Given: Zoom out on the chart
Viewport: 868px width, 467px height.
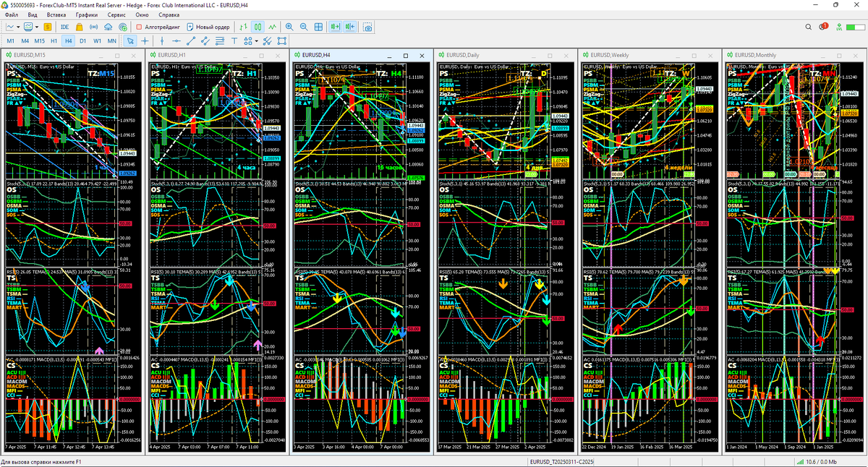Looking at the screenshot, I should click(x=304, y=27).
